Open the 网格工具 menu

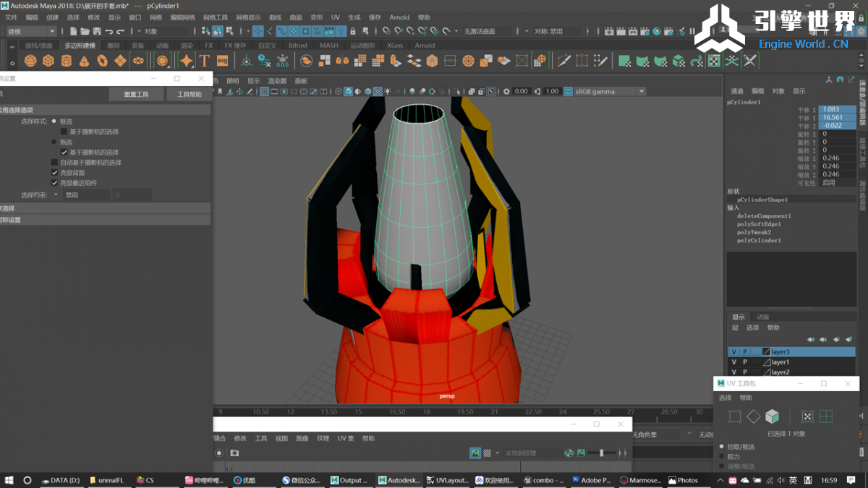click(x=216, y=17)
